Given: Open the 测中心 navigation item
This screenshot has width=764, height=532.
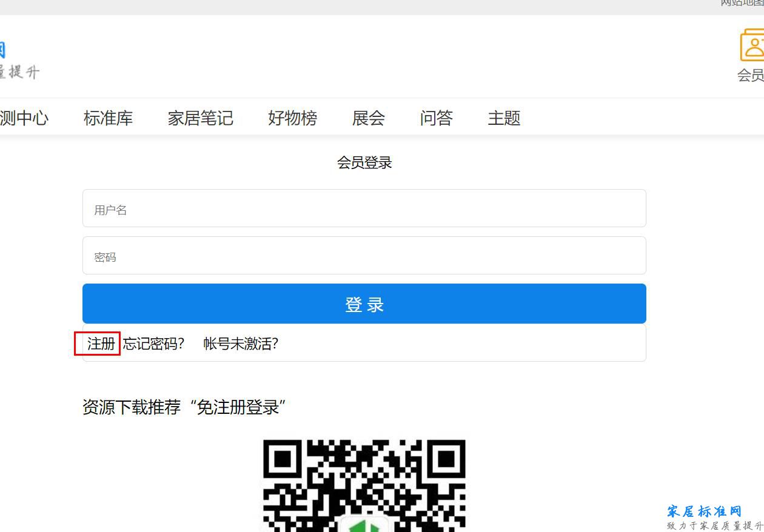Looking at the screenshot, I should click(24, 118).
